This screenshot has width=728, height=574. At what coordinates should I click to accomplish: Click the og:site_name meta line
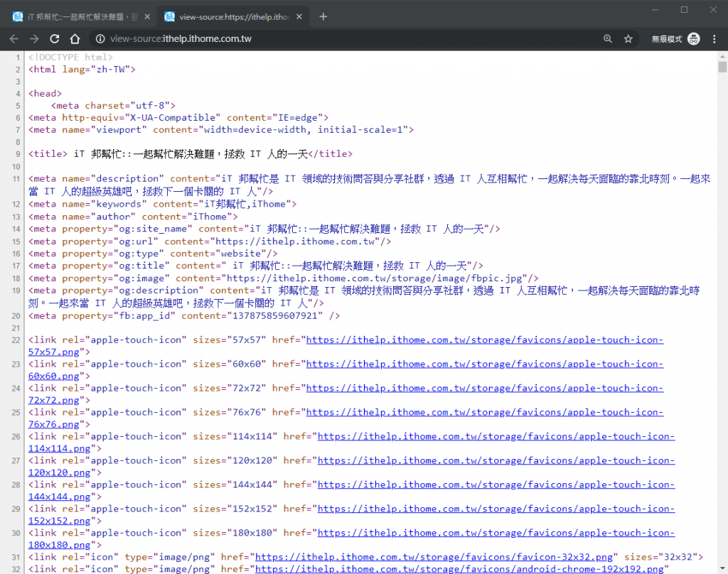[264, 229]
